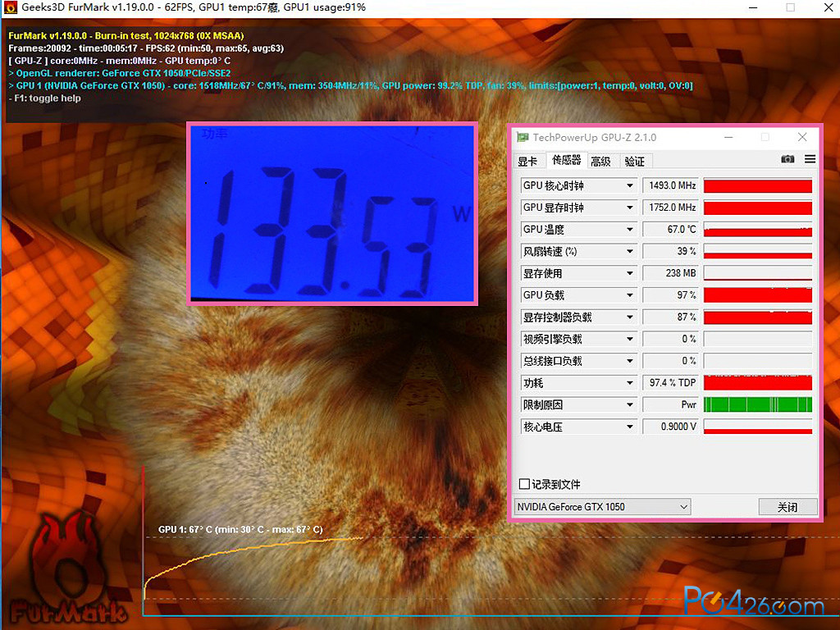Click the 238 MB memory usage value
Screen dimensions: 840x630
[671, 274]
